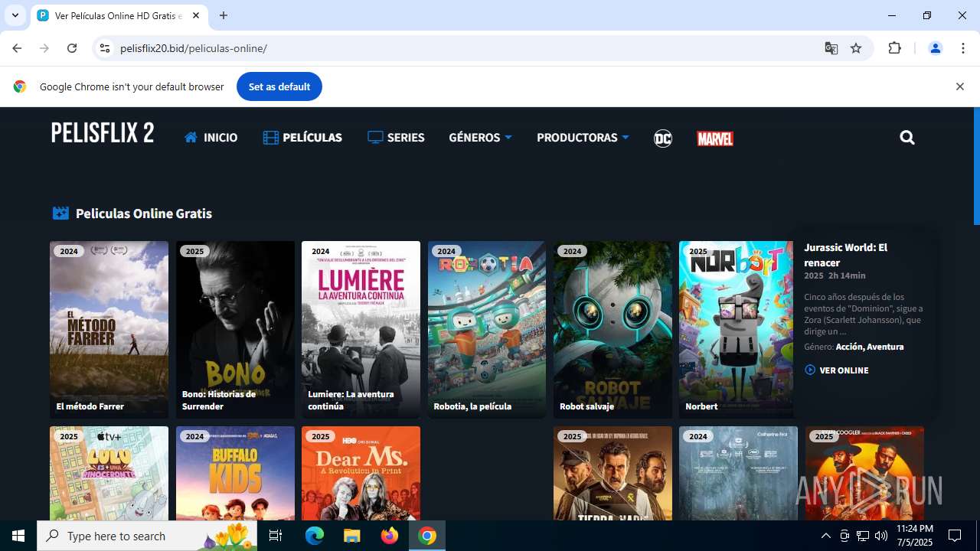Click the Peliculas Online Gratis heading

pyautogui.click(x=144, y=214)
